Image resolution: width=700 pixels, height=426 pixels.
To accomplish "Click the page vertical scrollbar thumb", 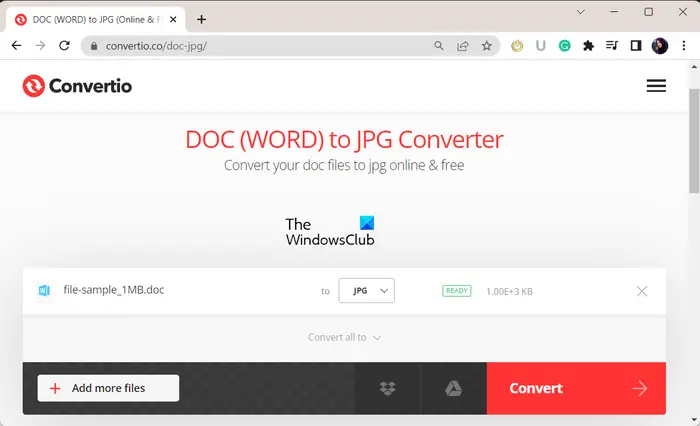I will click(x=694, y=141).
